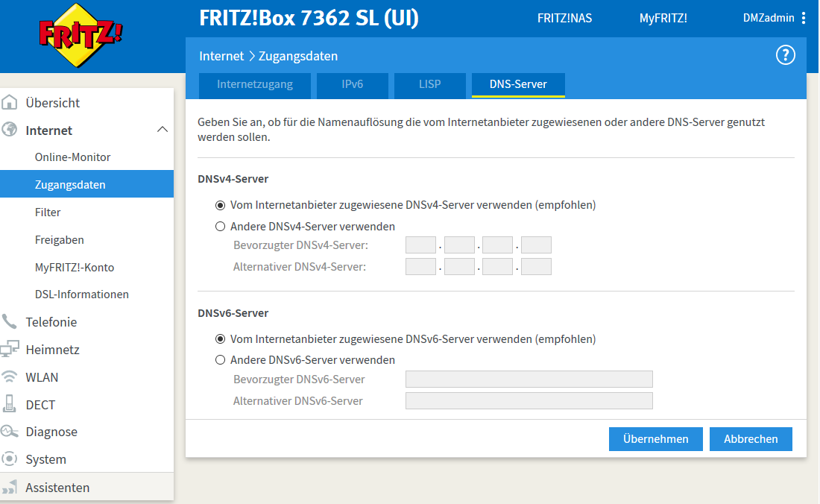The height and width of the screenshot is (504, 820).
Task: Click second octet of Alternativer DNSv4-Server
Action: [459, 267]
